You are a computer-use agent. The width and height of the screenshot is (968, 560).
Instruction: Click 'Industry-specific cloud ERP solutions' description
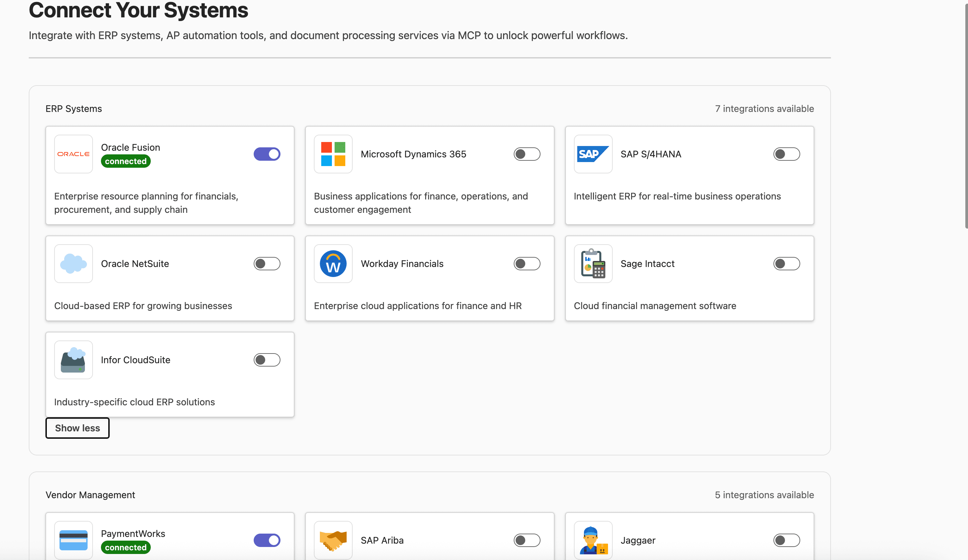point(134,402)
